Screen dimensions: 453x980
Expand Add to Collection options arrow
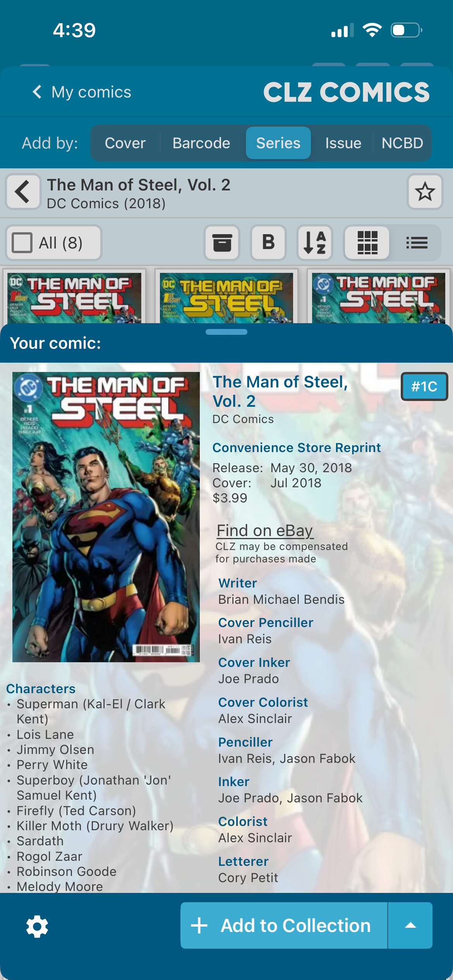click(410, 925)
